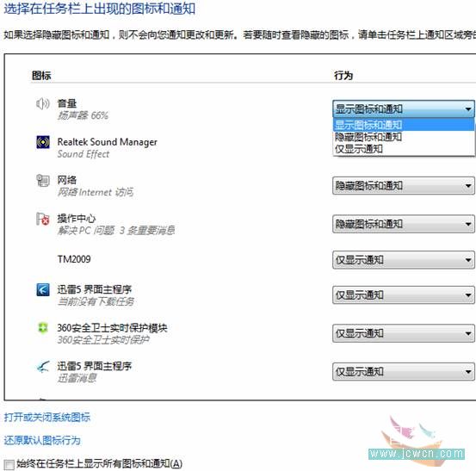Select 显示图标和通知 in dropdown list

404,125
